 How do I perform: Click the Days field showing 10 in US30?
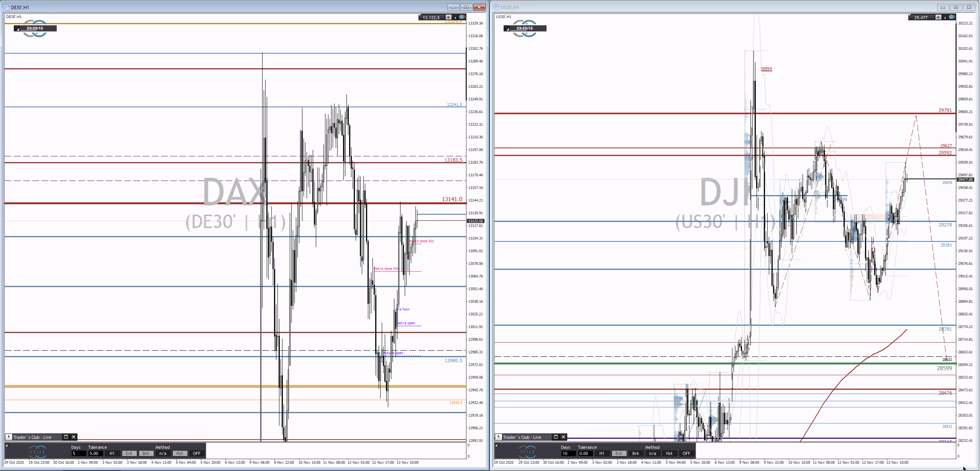[x=568, y=453]
